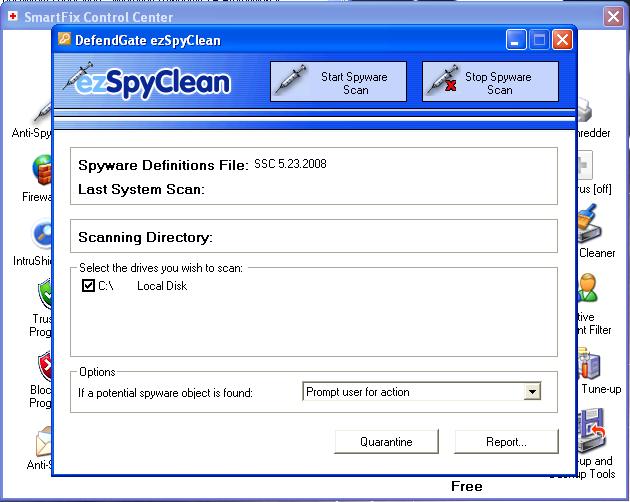Open Anti-Spyware syringe icon in SmartFix
This screenshot has width=630, height=502.
point(43,112)
